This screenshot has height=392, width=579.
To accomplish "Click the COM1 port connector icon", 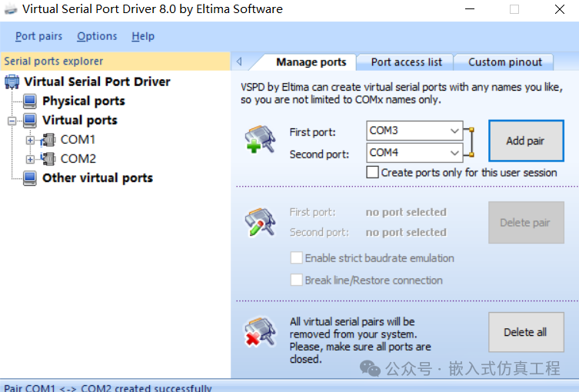I will click(48, 140).
